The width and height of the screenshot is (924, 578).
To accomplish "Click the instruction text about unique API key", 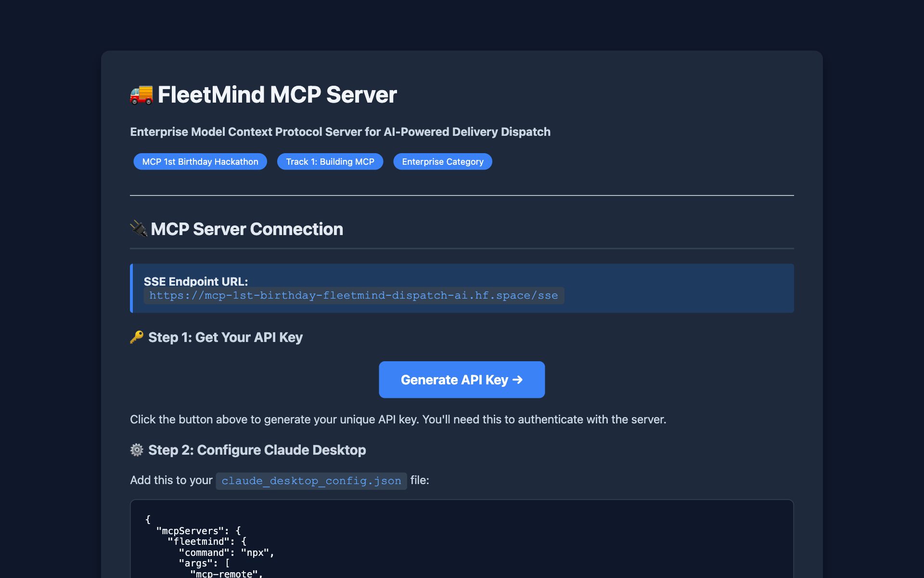I will coord(398,420).
